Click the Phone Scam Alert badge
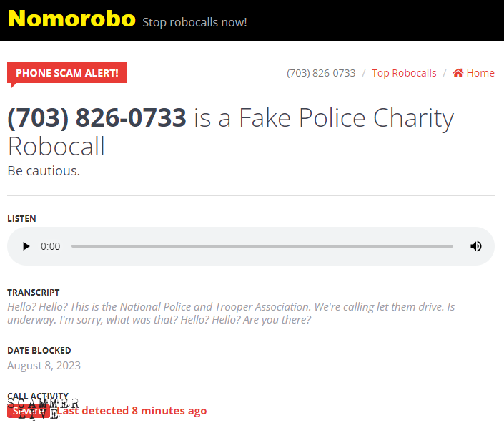The width and height of the screenshot is (504, 428). pos(67,73)
